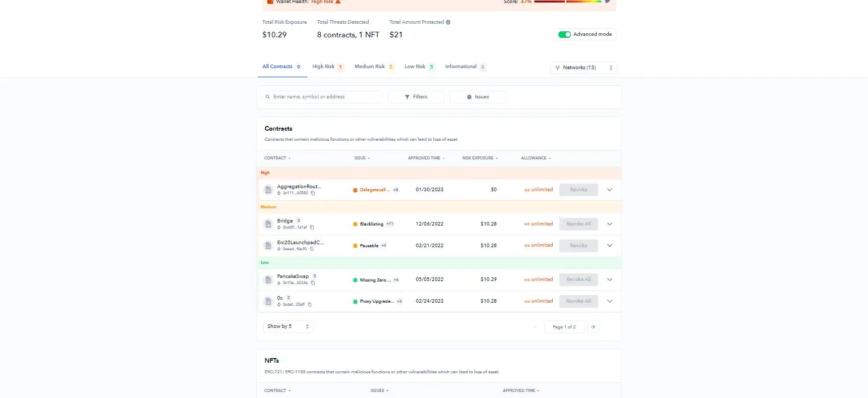This screenshot has width=868, height=398.
Task: Go to next page arrow
Action: click(x=593, y=327)
